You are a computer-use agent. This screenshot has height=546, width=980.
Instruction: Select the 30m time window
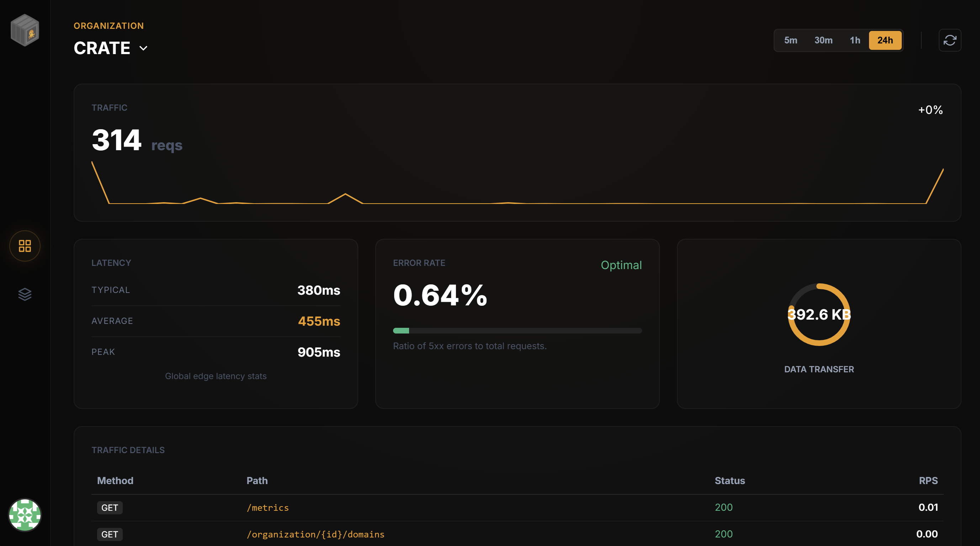823,40
